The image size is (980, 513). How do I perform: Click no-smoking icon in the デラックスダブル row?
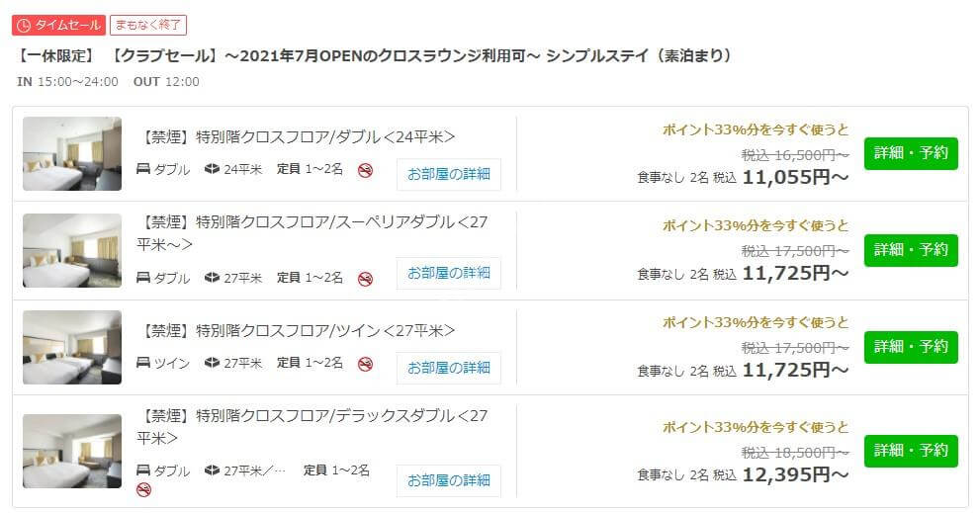point(143,490)
